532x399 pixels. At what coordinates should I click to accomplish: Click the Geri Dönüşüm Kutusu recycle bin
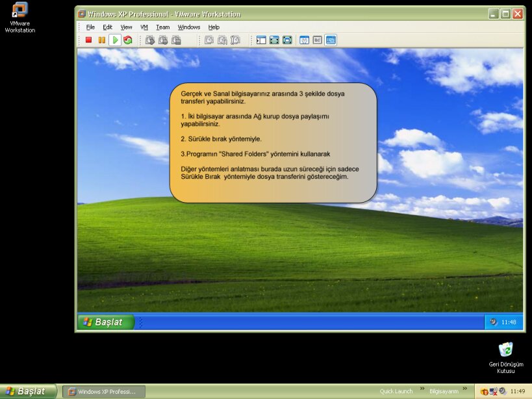coord(506,358)
